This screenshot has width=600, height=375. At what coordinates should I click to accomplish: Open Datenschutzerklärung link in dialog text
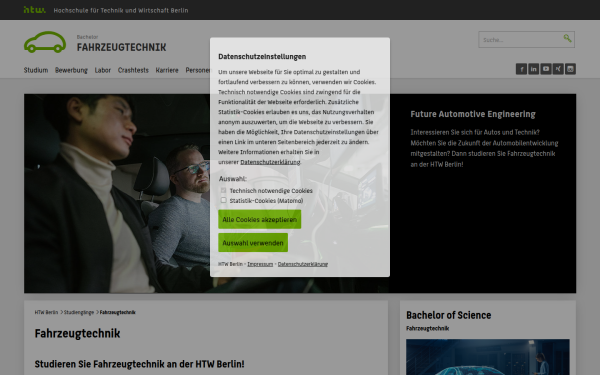[270, 162]
